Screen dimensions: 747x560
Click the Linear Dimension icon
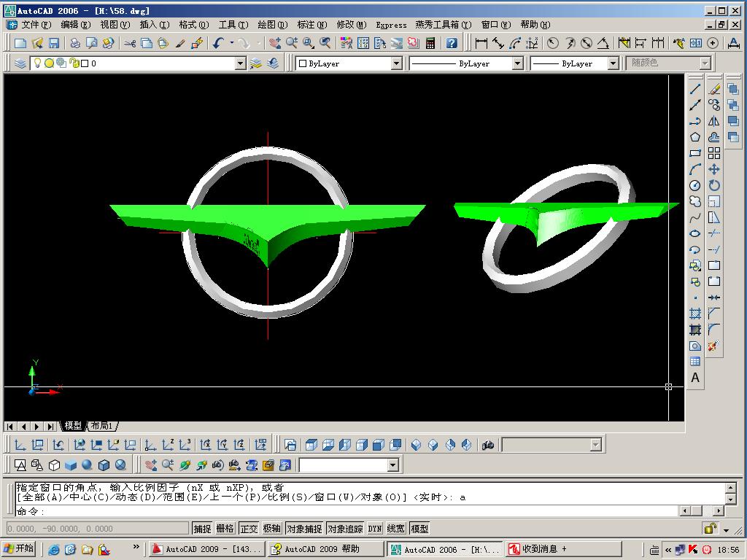pos(481,43)
